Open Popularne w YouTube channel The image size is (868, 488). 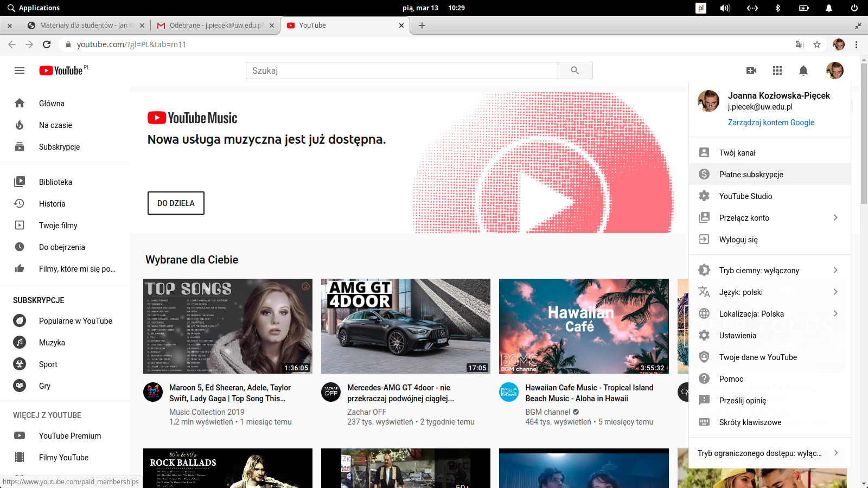65,321
